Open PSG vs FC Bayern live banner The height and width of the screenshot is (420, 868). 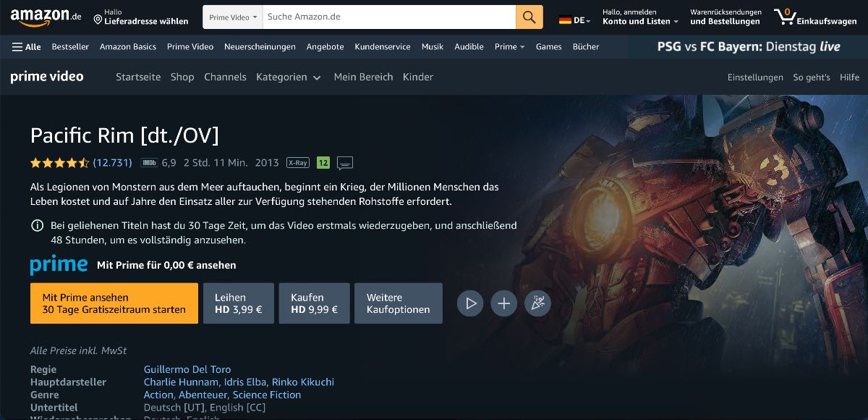749,46
